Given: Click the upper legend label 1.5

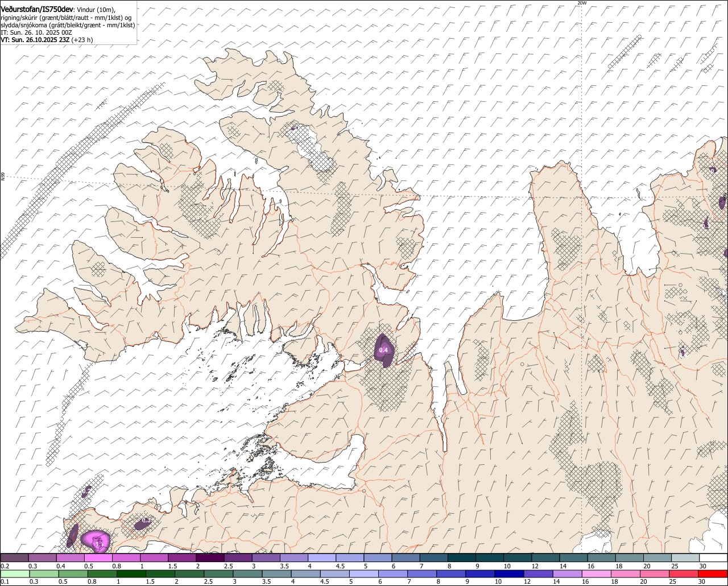Looking at the screenshot, I should [x=173, y=566].
